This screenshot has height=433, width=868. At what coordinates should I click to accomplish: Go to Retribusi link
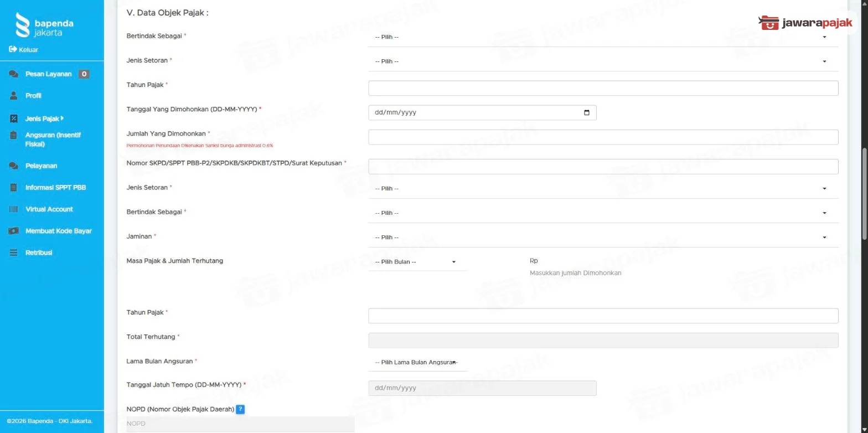pos(39,252)
